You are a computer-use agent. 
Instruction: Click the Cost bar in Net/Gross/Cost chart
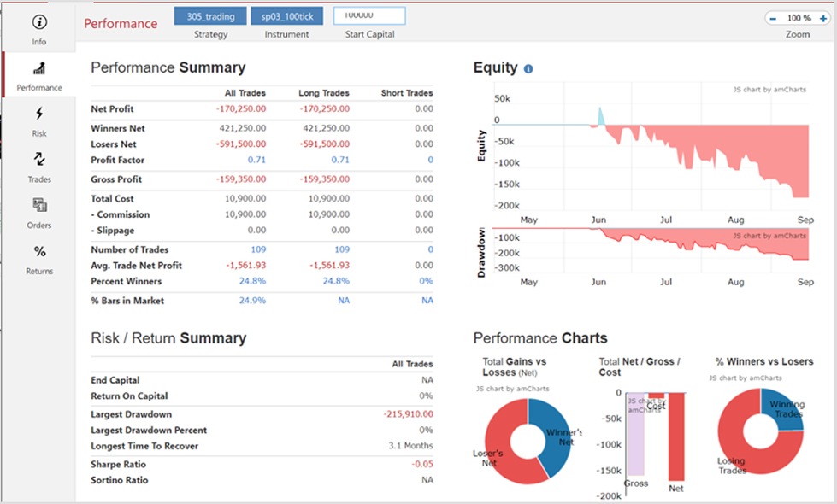[656, 396]
